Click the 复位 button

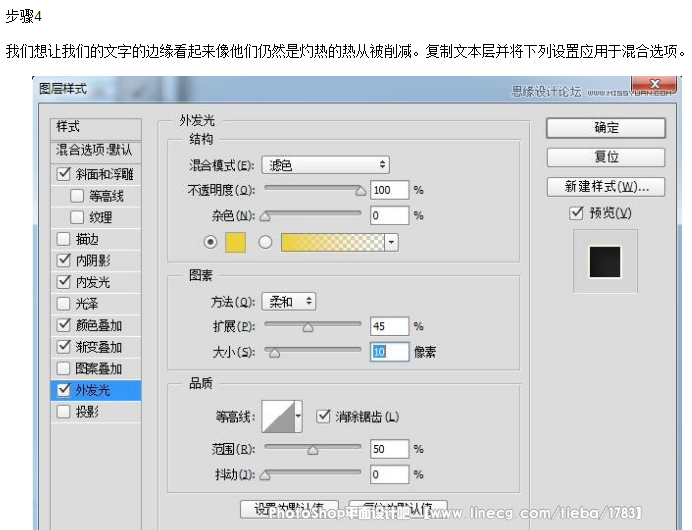606,157
